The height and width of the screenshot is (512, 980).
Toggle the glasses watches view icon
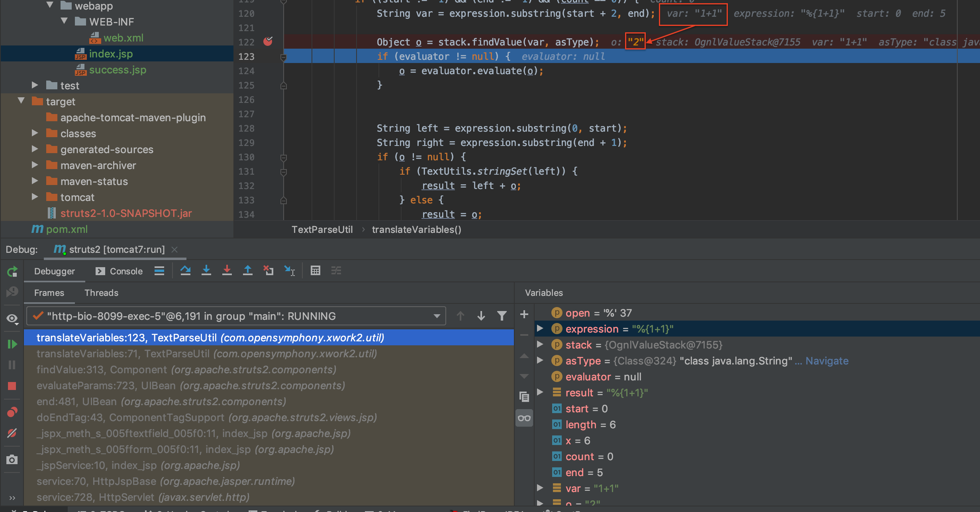(524, 418)
